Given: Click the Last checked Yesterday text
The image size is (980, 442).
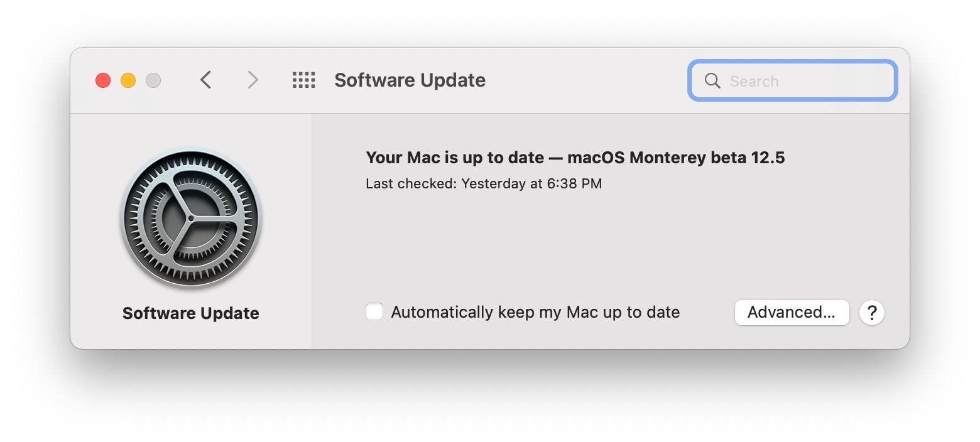Looking at the screenshot, I should (484, 183).
